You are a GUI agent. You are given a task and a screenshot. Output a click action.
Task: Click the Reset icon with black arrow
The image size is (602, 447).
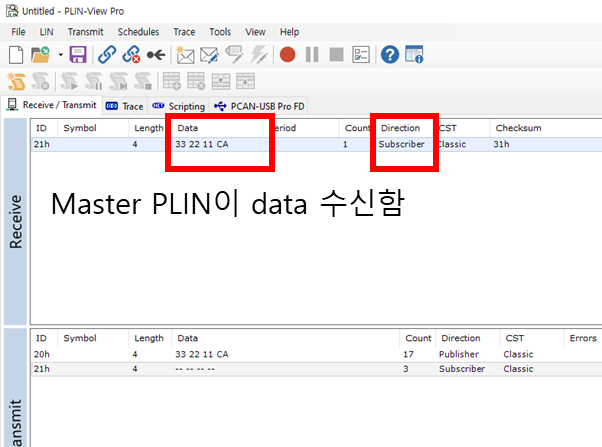(x=156, y=55)
